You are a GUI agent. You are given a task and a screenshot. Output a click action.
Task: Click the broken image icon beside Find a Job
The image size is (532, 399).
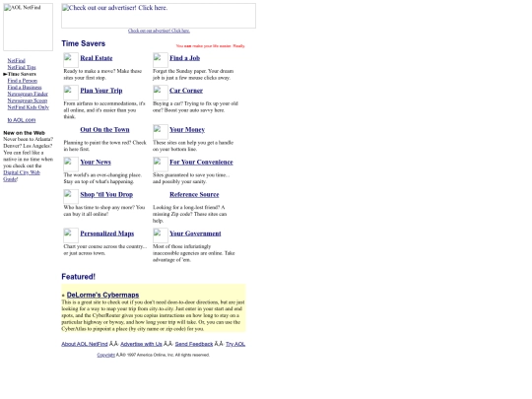tap(161, 60)
